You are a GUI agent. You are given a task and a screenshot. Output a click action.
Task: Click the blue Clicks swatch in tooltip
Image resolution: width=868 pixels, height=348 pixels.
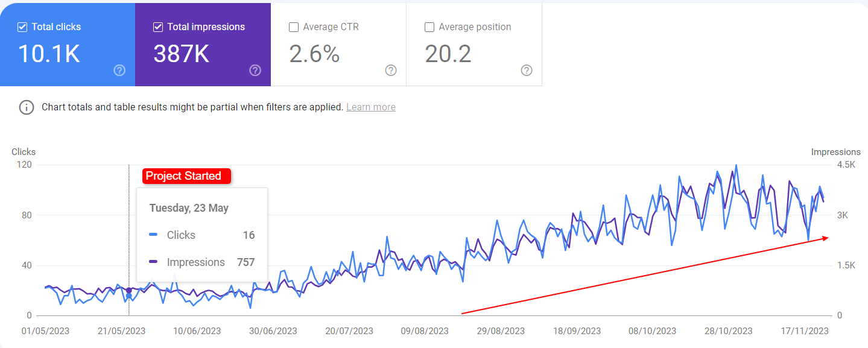pyautogui.click(x=153, y=235)
